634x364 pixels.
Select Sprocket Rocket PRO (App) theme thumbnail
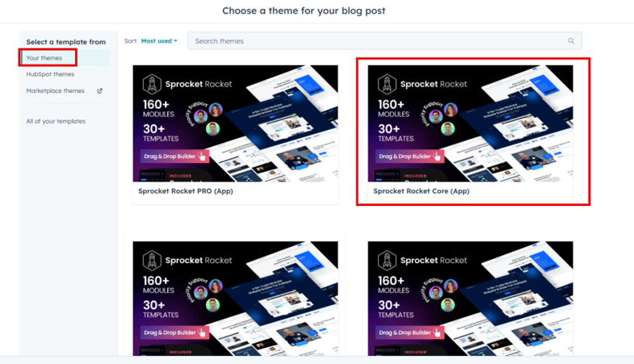pos(235,123)
